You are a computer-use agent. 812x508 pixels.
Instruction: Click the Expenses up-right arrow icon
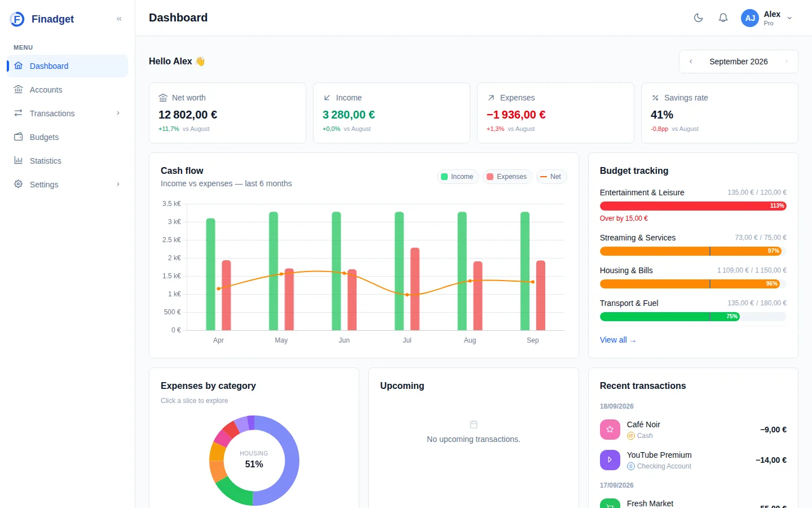491,98
